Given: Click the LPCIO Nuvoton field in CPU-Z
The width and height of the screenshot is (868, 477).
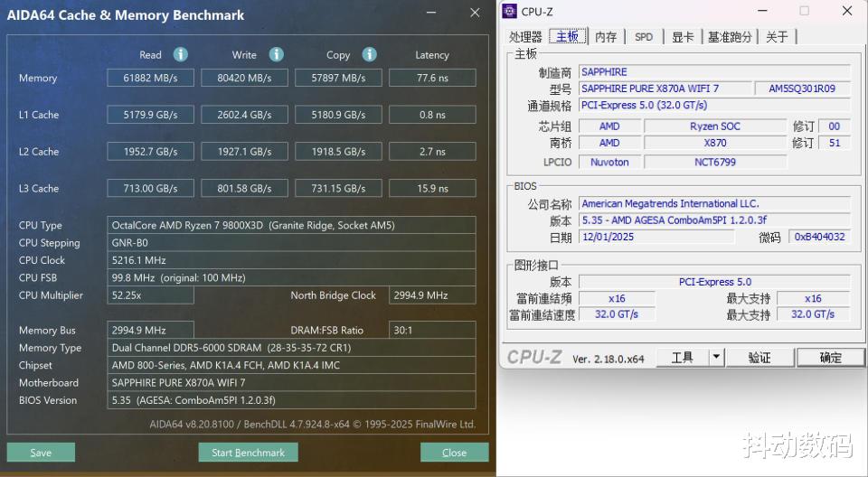Looking at the screenshot, I should pyautogui.click(x=609, y=162).
